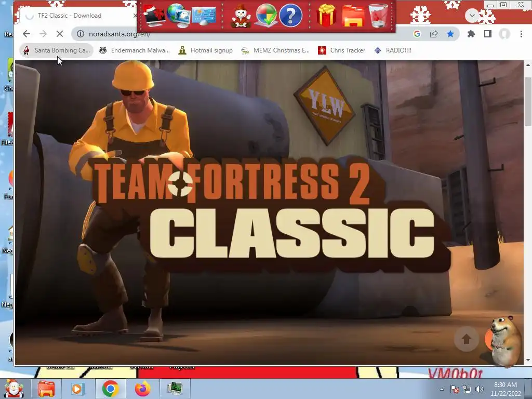Click the snowman dock icon
This screenshot has height=399, width=532.
pyautogui.click(x=241, y=16)
